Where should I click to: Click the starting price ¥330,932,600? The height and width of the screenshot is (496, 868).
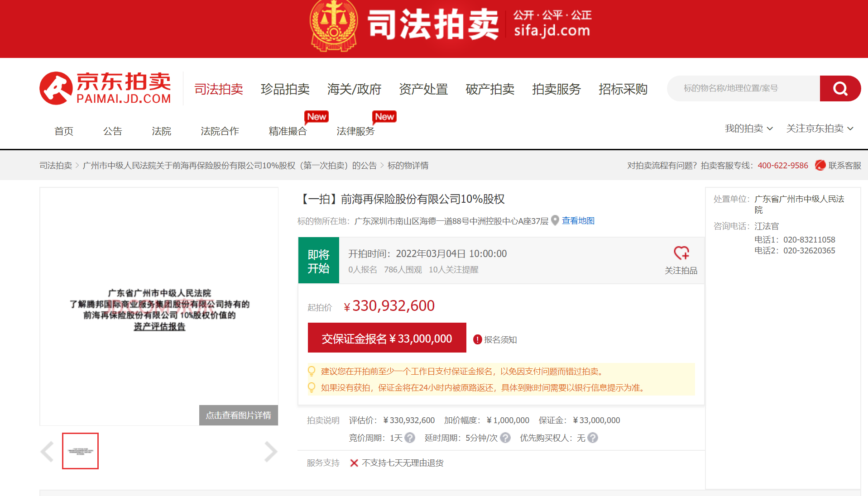point(389,306)
